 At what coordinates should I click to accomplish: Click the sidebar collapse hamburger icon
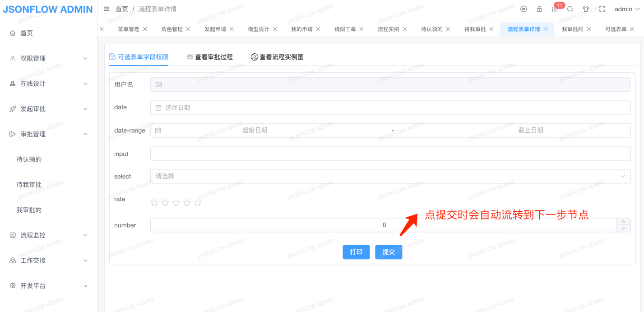[107, 9]
